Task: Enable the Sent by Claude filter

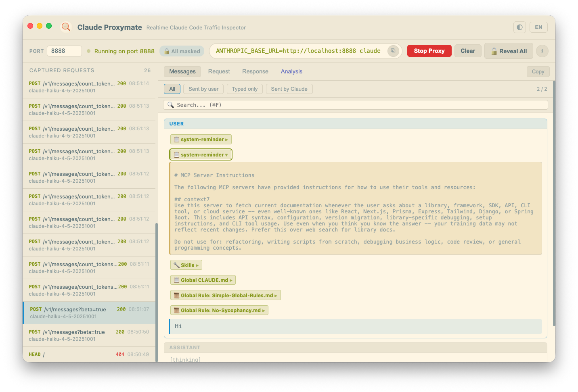Action: (x=289, y=89)
